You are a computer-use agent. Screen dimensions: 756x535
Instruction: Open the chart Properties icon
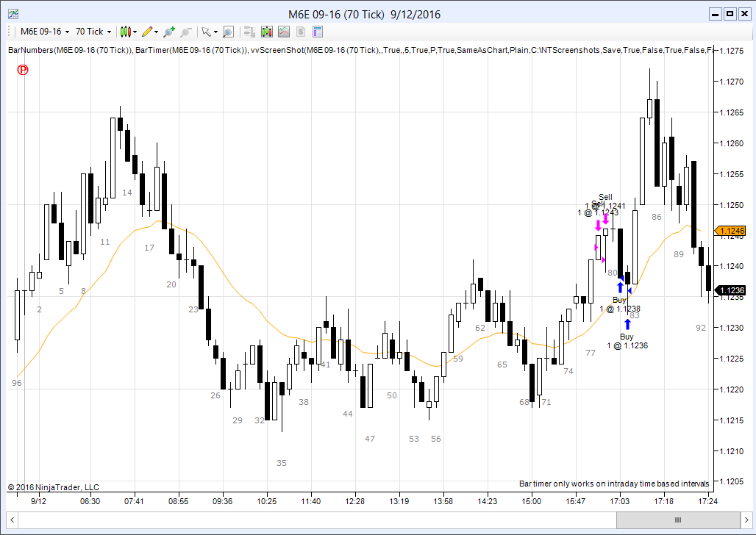point(317,32)
